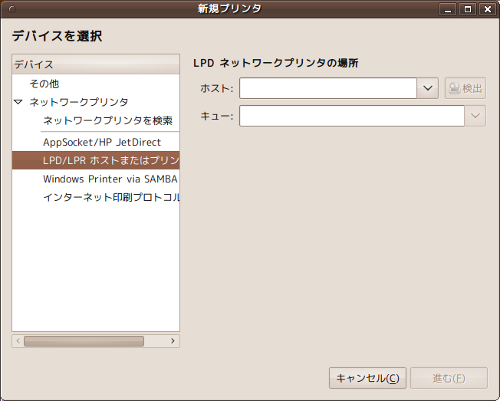This screenshot has height=401, width=500.
Task: Click the 検出 probe button
Action: (465, 88)
